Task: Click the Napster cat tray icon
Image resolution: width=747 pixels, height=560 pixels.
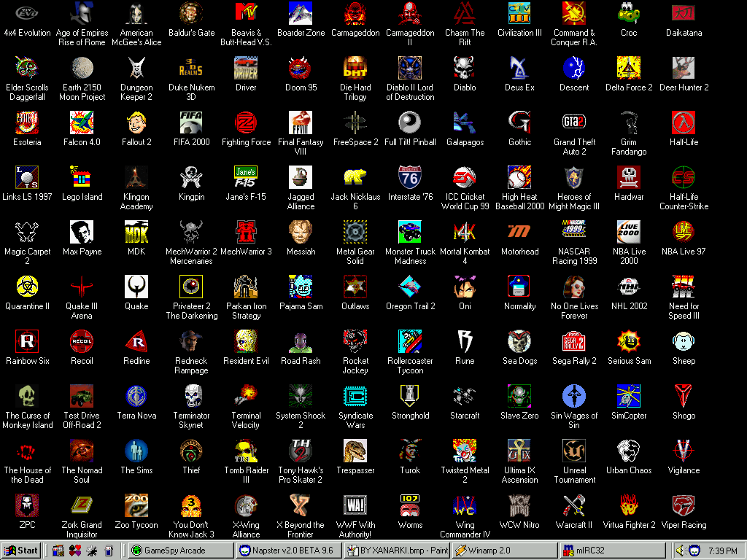Action: (694, 551)
